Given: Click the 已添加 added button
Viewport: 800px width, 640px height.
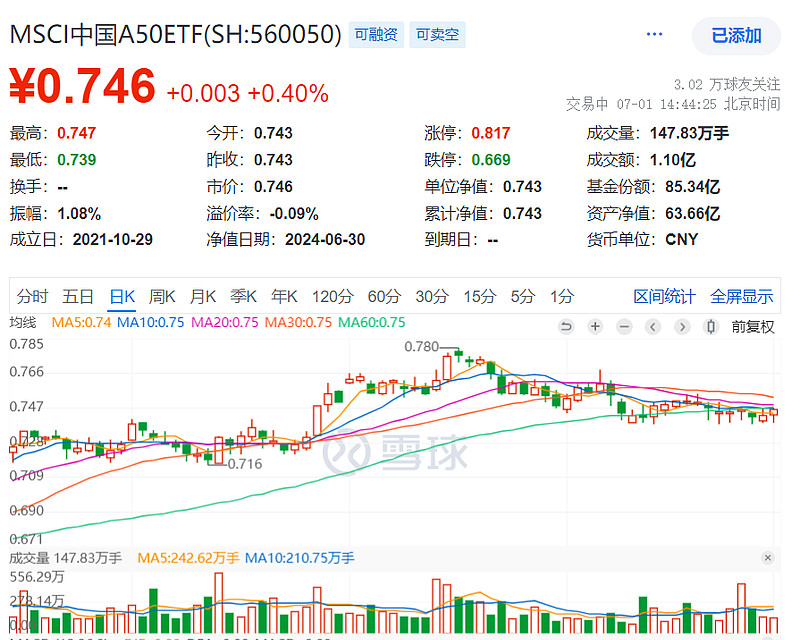Looking at the screenshot, I should (736, 34).
